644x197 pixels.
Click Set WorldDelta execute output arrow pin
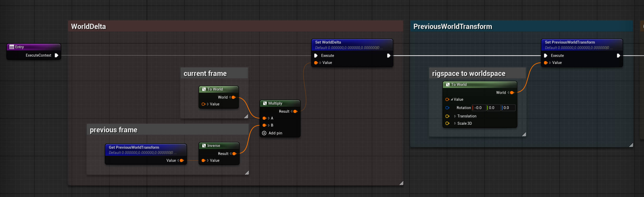pyautogui.click(x=388, y=56)
